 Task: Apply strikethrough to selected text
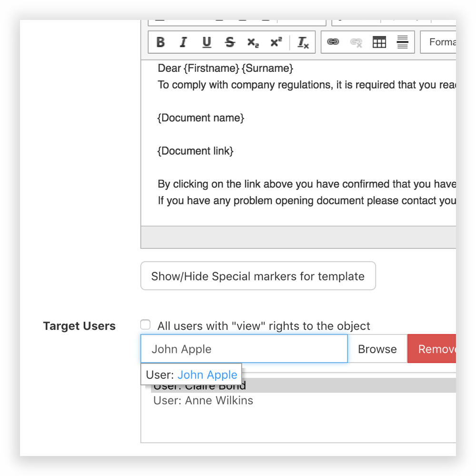pos(230,42)
